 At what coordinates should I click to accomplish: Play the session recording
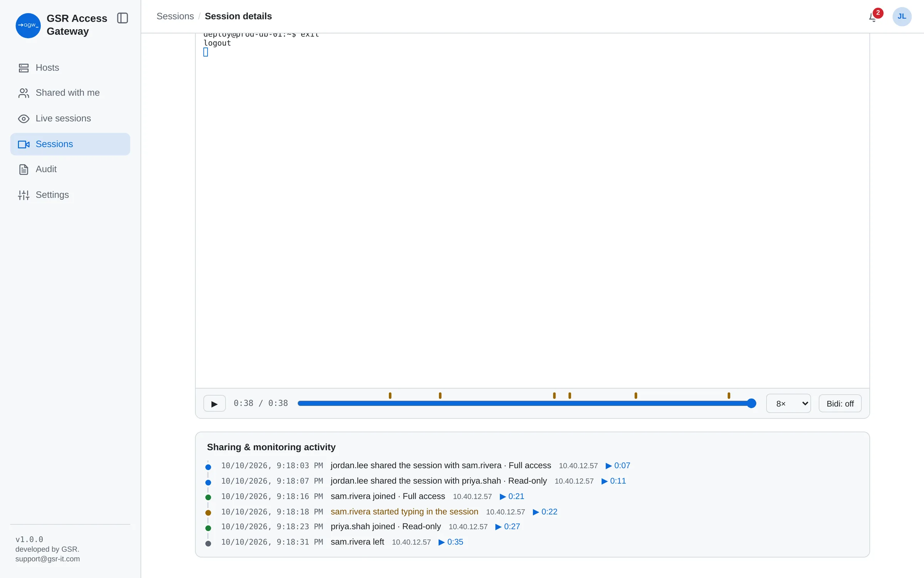(214, 404)
